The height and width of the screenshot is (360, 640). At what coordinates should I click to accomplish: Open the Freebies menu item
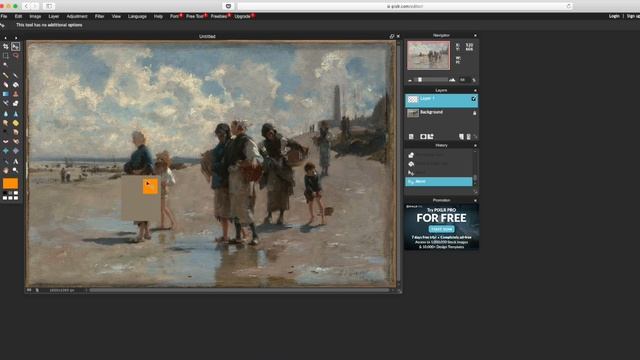click(219, 16)
